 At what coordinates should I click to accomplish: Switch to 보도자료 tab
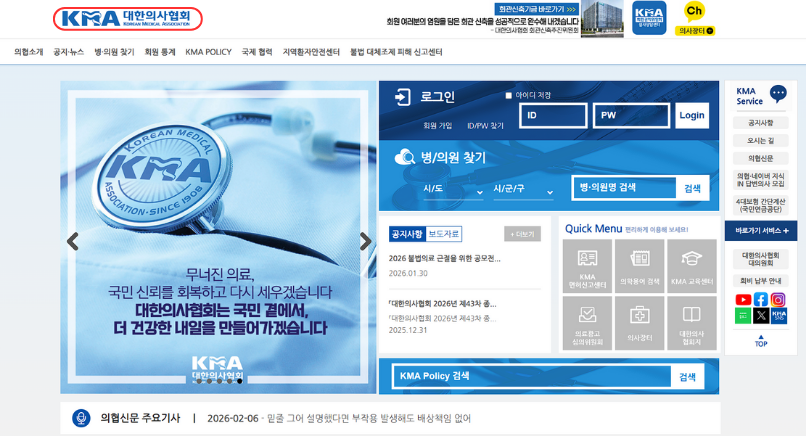coord(444,234)
